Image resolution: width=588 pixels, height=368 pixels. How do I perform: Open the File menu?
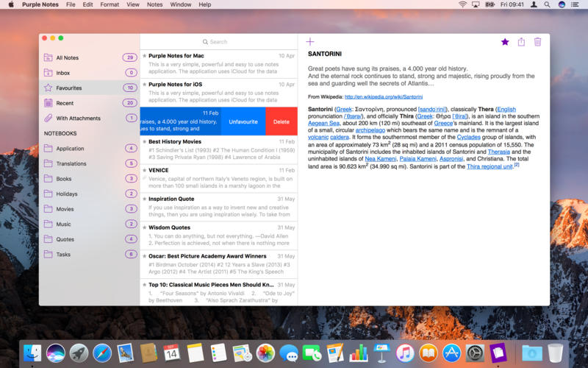pos(71,4)
